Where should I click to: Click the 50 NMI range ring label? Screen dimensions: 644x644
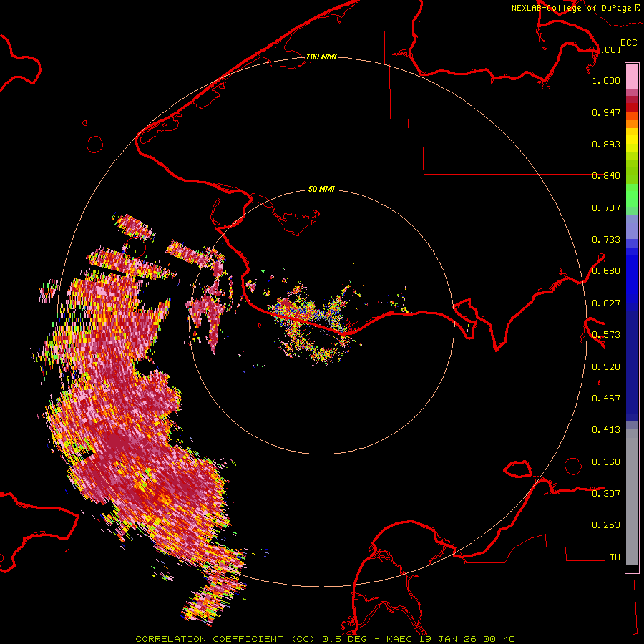tap(321, 189)
